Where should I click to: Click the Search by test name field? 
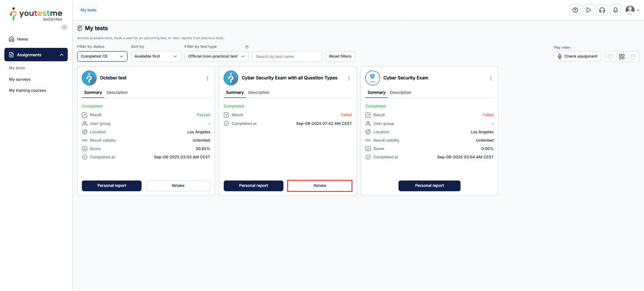(287, 57)
